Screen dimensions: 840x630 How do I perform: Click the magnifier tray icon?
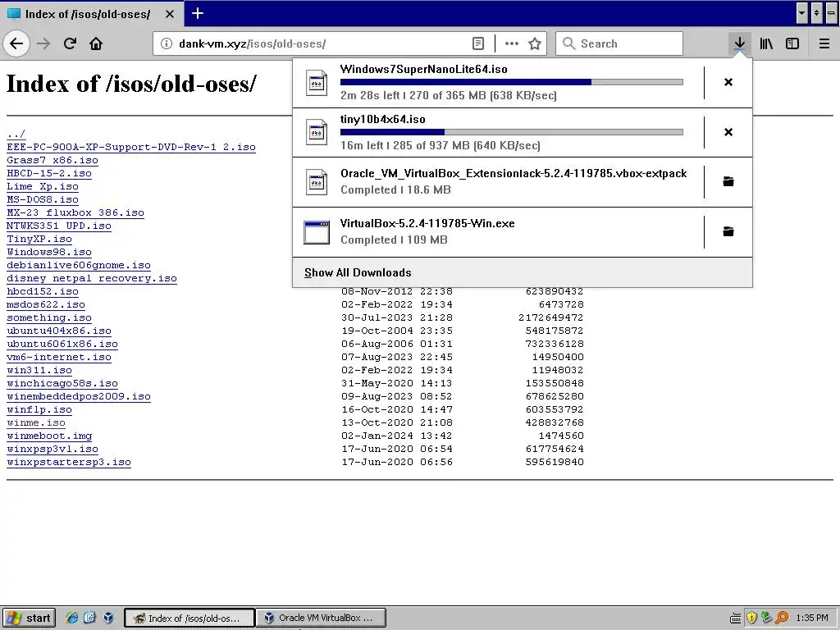click(782, 618)
